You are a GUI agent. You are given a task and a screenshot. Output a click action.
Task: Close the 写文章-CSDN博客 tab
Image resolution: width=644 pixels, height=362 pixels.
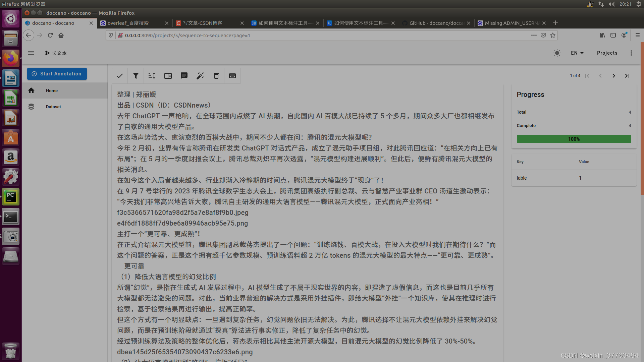[x=242, y=23]
